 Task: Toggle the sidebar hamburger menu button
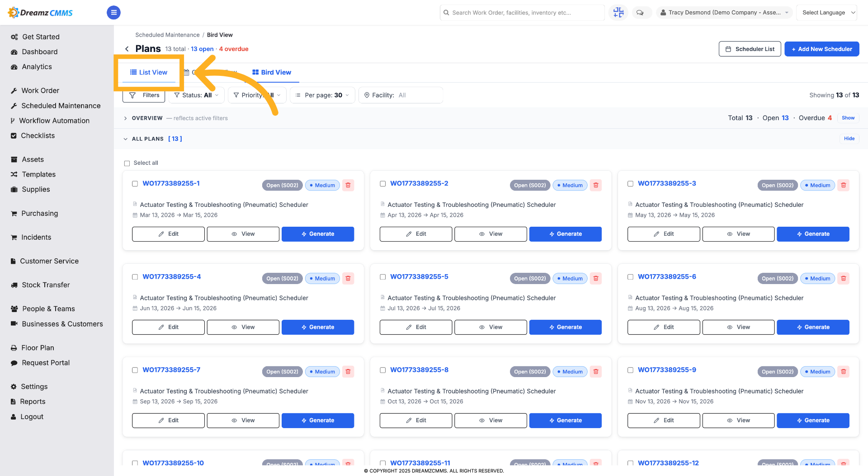[113, 13]
